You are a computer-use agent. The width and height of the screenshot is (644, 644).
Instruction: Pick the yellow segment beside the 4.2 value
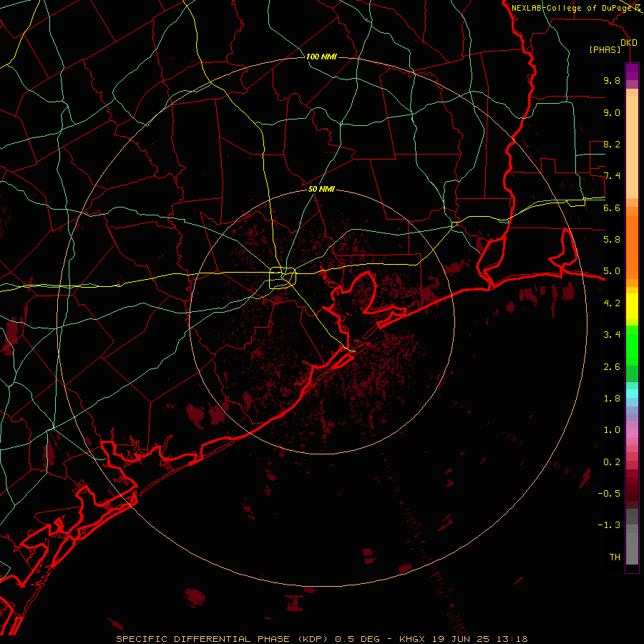point(632,306)
